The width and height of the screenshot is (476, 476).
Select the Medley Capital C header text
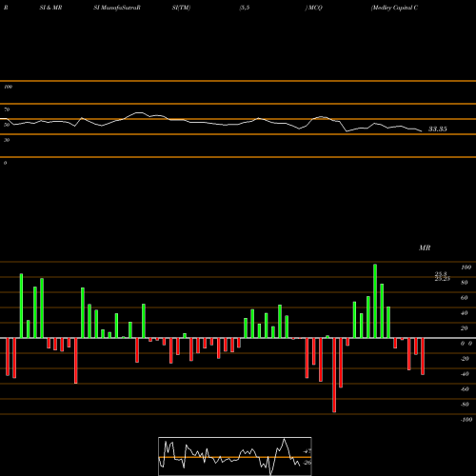coord(394,8)
